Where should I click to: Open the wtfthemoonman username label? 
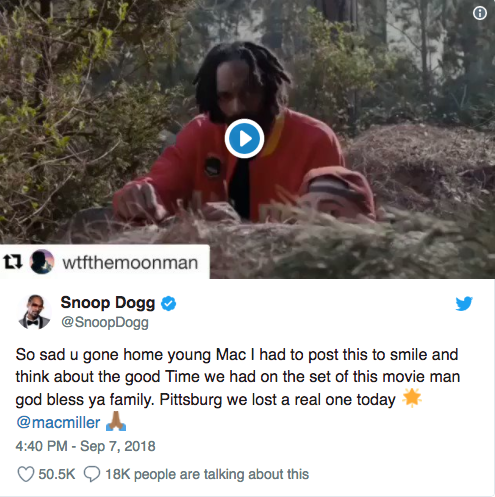click(x=130, y=263)
